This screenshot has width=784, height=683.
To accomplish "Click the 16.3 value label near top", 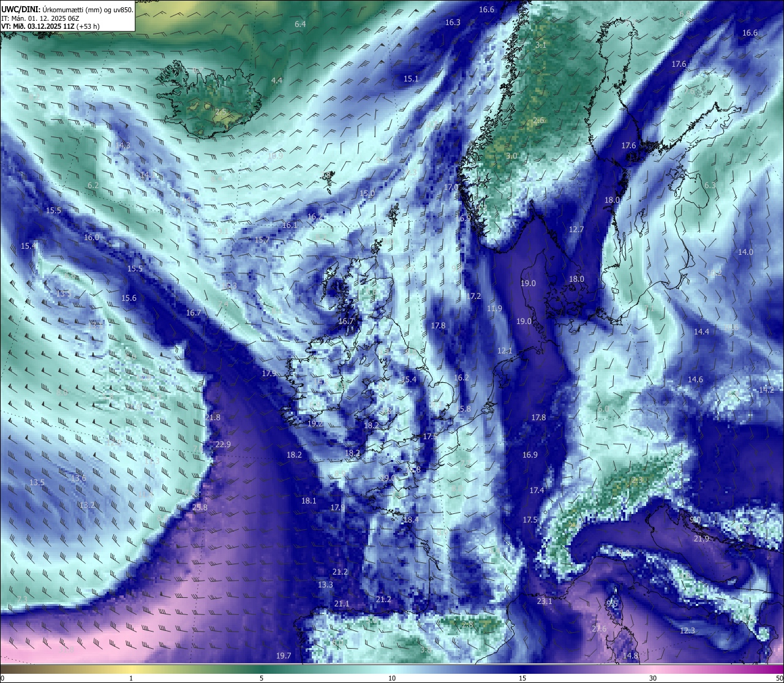I will 453,22.
